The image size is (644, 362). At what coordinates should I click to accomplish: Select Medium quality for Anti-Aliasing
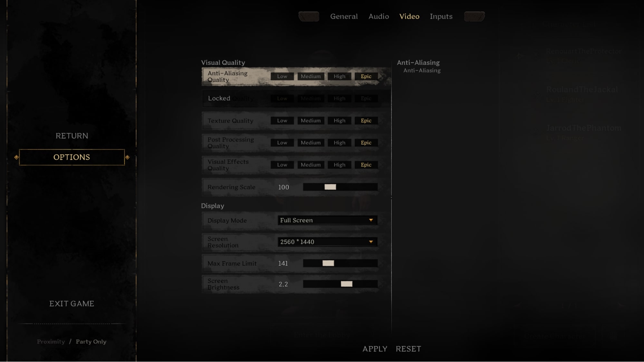click(311, 76)
